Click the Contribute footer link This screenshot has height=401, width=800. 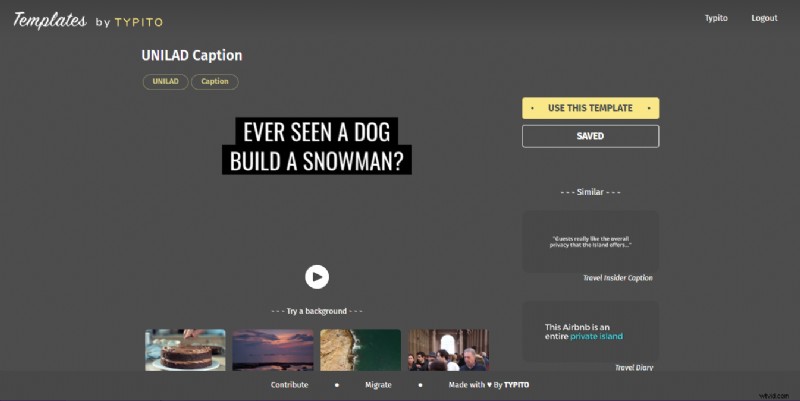[x=289, y=385]
